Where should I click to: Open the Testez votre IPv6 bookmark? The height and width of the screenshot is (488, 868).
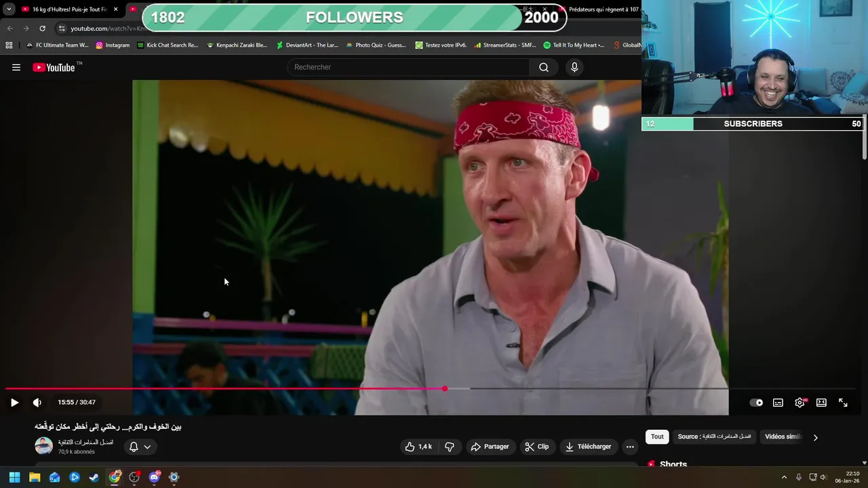click(x=441, y=45)
